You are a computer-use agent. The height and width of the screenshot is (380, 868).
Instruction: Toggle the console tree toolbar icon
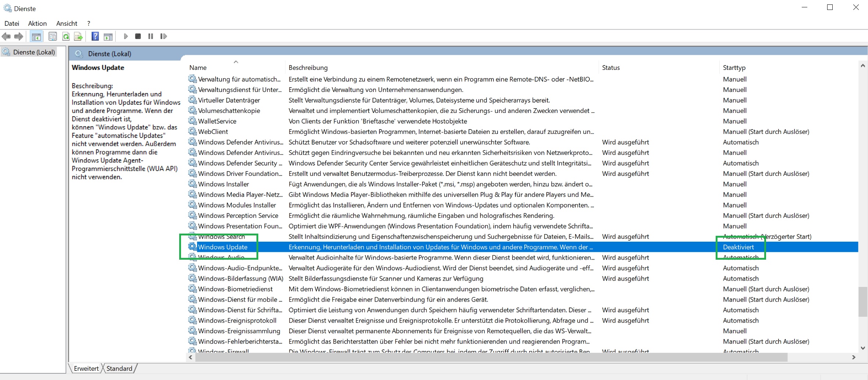36,36
